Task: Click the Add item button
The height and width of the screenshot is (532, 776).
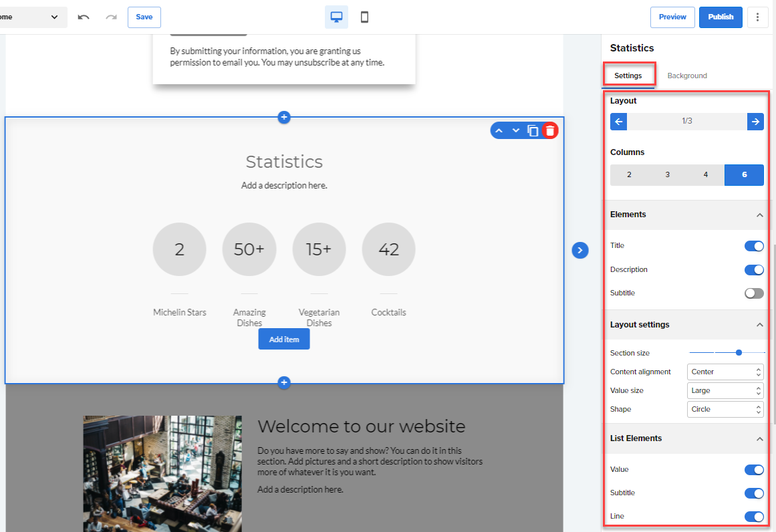Action: pyautogui.click(x=284, y=340)
